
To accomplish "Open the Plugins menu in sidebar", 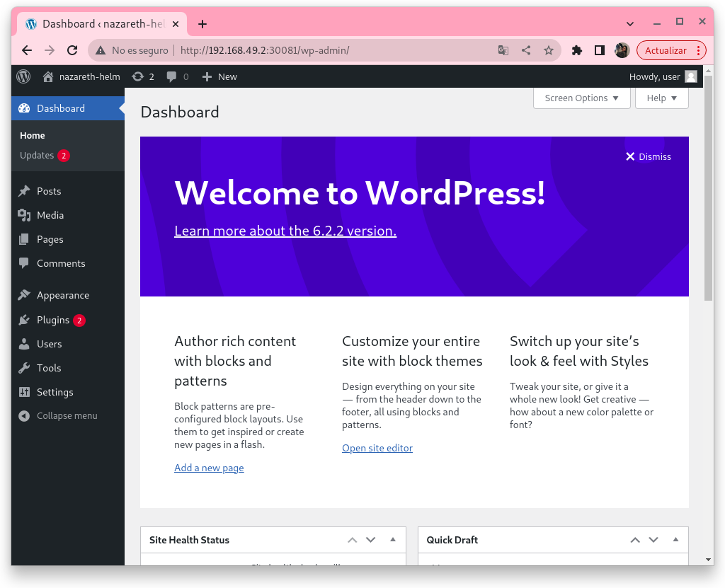I will tap(53, 320).
